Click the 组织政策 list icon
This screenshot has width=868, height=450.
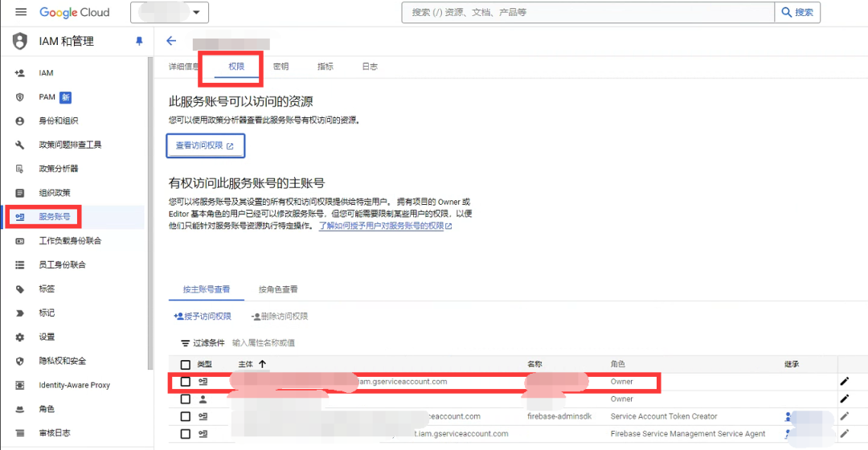20,193
